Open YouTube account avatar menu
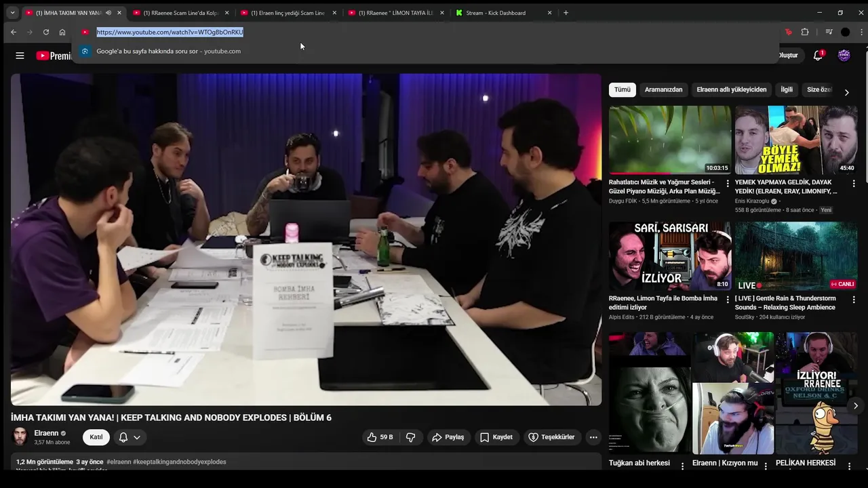The height and width of the screenshot is (488, 868). (x=844, y=56)
